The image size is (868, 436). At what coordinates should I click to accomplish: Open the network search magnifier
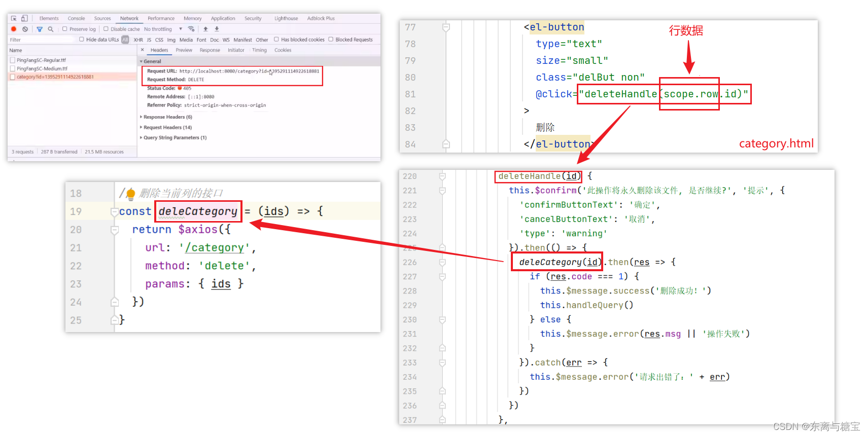click(50, 29)
